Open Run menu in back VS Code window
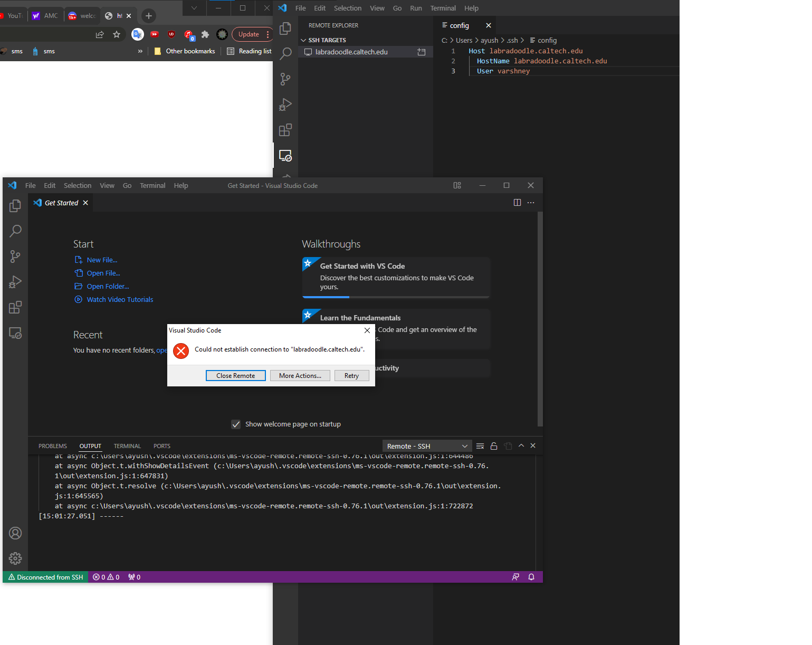The width and height of the screenshot is (812, 645). pyautogui.click(x=416, y=8)
